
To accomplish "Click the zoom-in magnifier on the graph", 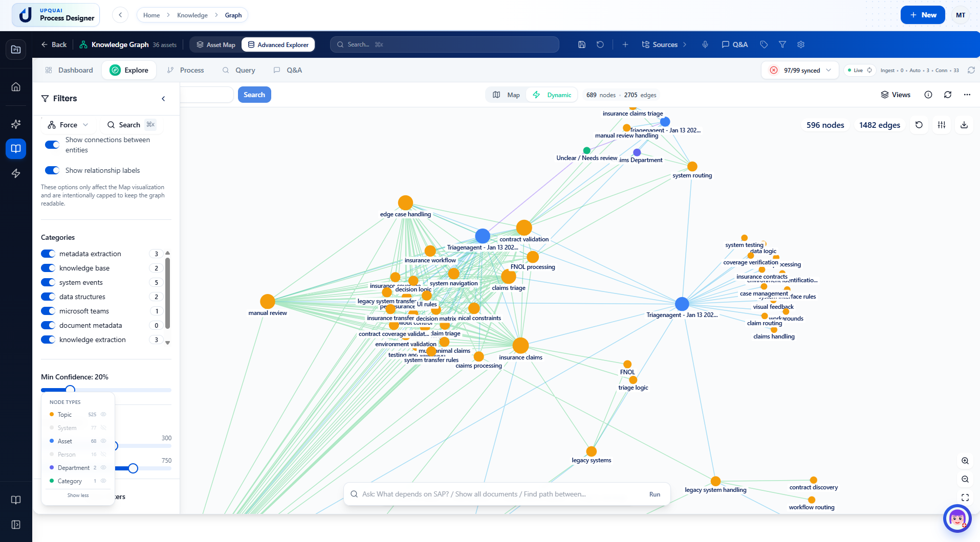I will (x=965, y=461).
